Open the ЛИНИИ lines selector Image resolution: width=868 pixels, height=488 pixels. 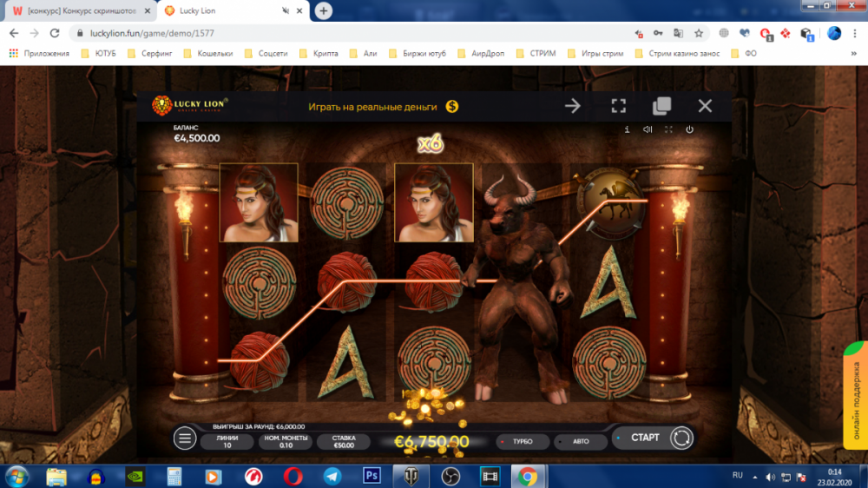(x=227, y=441)
